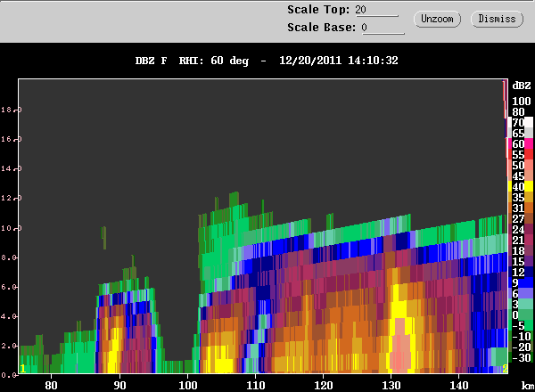Click the 100 km range axis label

point(187,386)
